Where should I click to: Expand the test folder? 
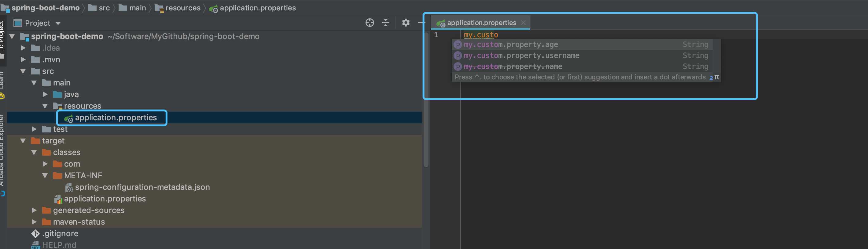coord(34,129)
